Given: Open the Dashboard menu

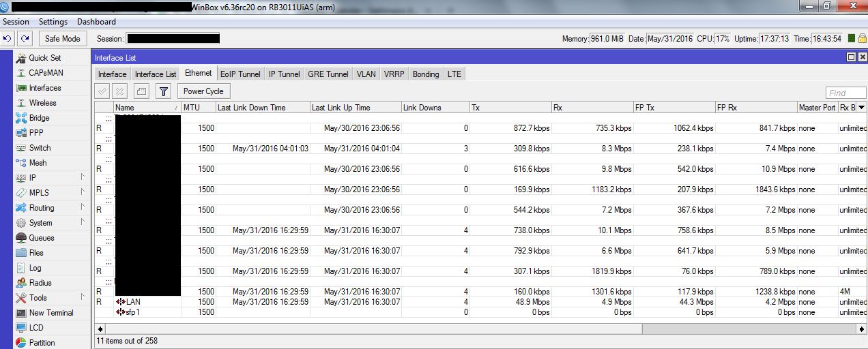Looking at the screenshot, I should [96, 22].
